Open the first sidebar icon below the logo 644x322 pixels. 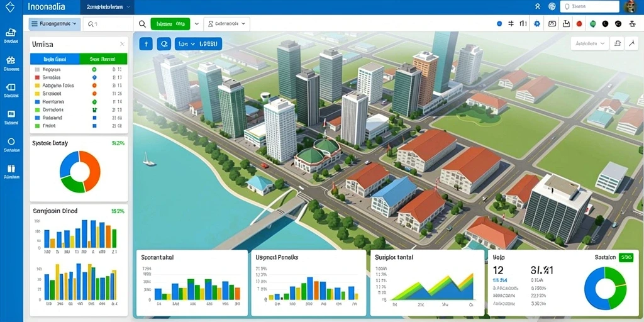coord(11,33)
